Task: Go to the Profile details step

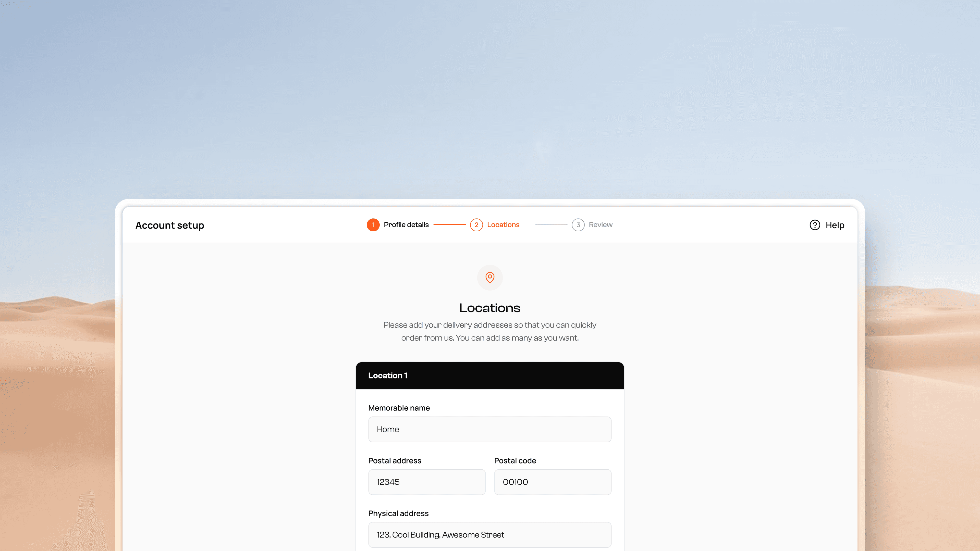Action: [x=406, y=225]
